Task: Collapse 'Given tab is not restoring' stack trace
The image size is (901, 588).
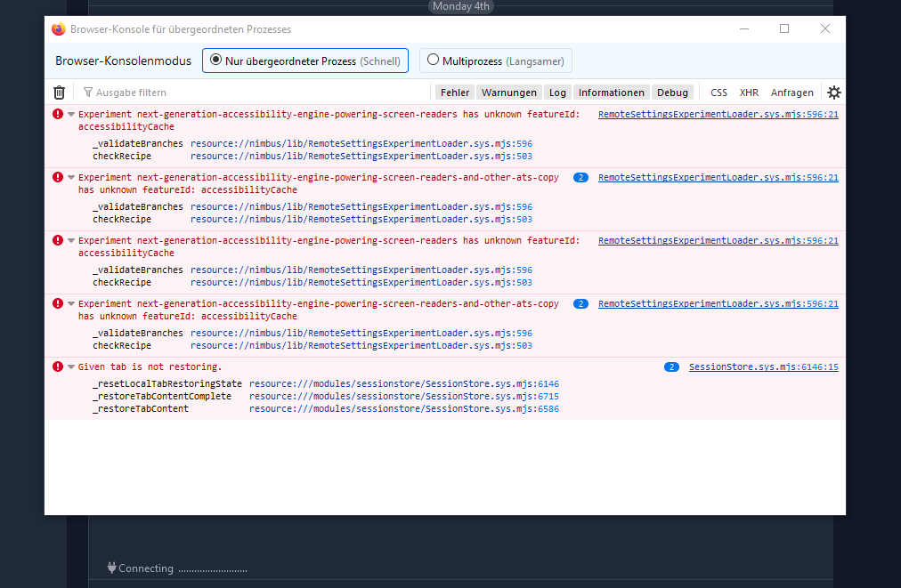Action: (x=71, y=367)
